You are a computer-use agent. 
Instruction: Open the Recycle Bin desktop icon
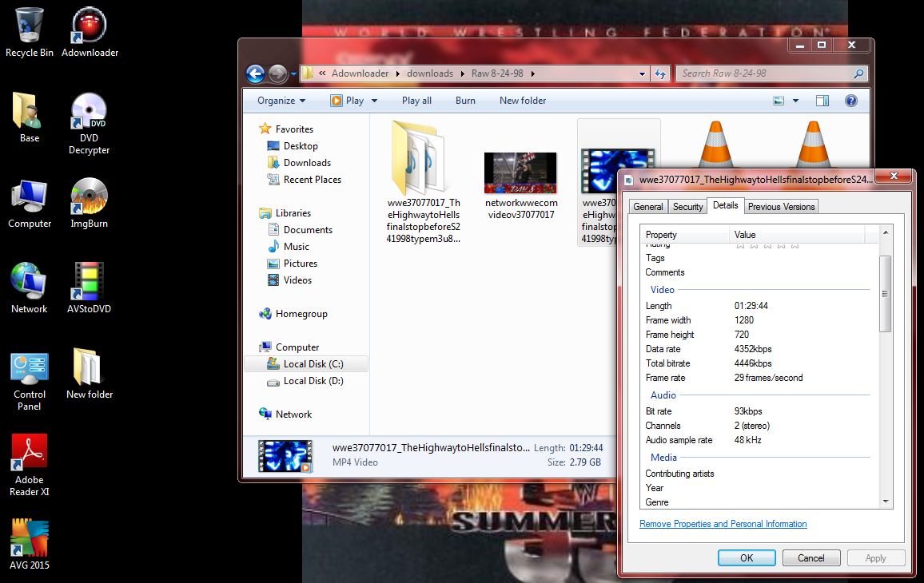point(30,33)
